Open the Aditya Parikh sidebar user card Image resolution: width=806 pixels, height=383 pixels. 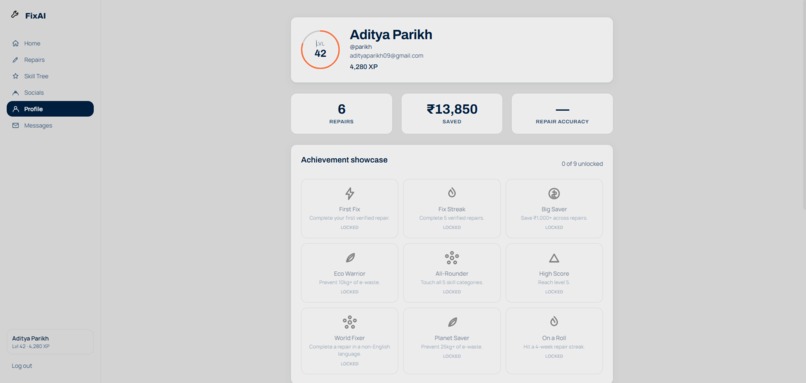pyautogui.click(x=50, y=342)
